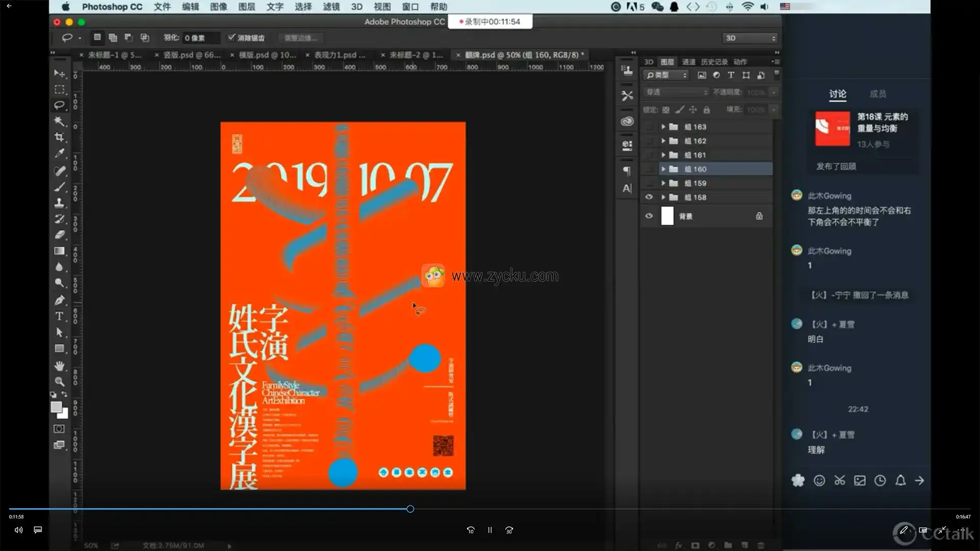Select the Hand tool
This screenshot has width=980, height=551.
tap(60, 366)
